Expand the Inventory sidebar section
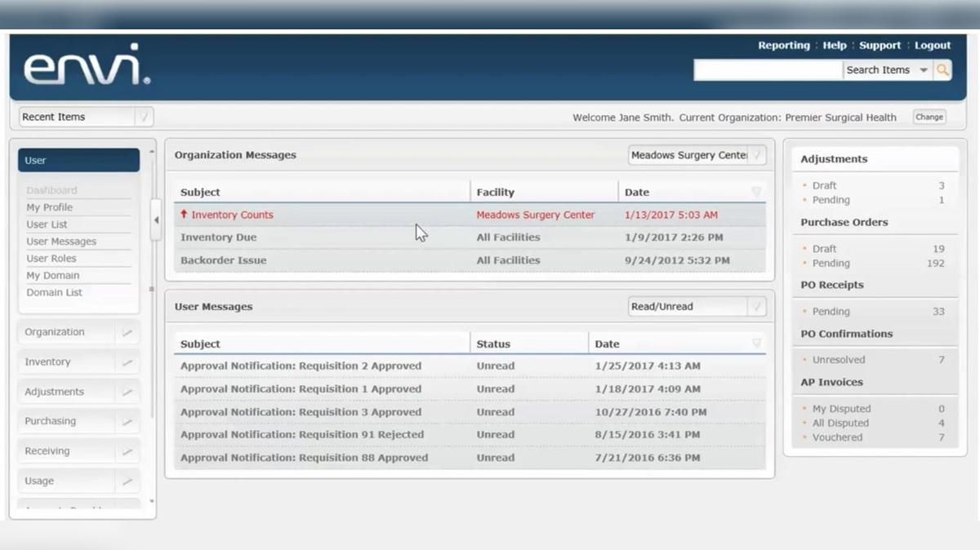Image resolution: width=980 pixels, height=550 pixels. pyautogui.click(x=78, y=362)
